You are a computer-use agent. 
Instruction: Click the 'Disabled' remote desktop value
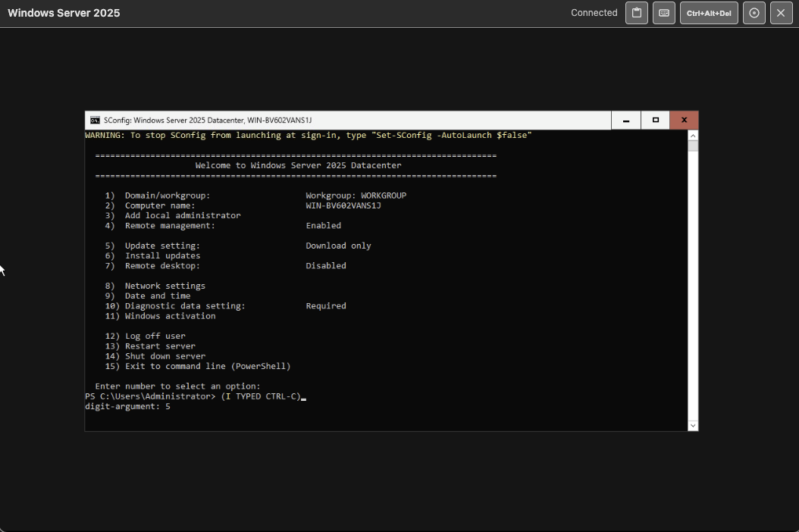coord(326,266)
